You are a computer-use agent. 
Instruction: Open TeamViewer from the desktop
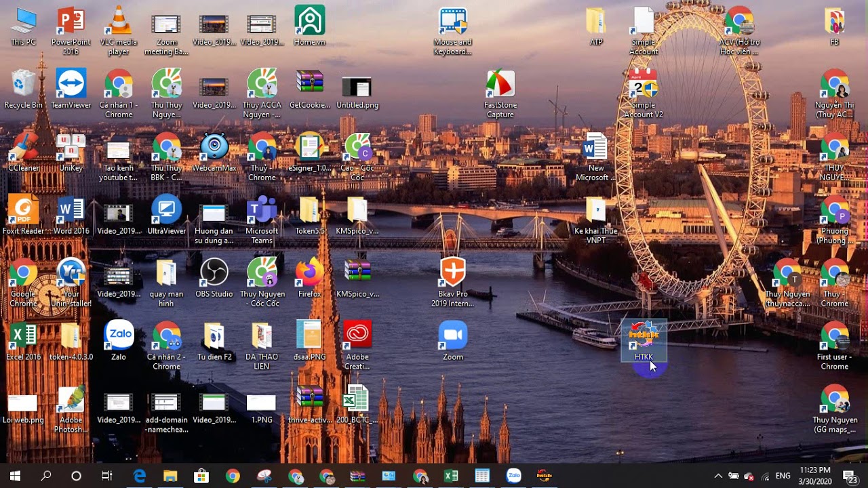click(71, 89)
